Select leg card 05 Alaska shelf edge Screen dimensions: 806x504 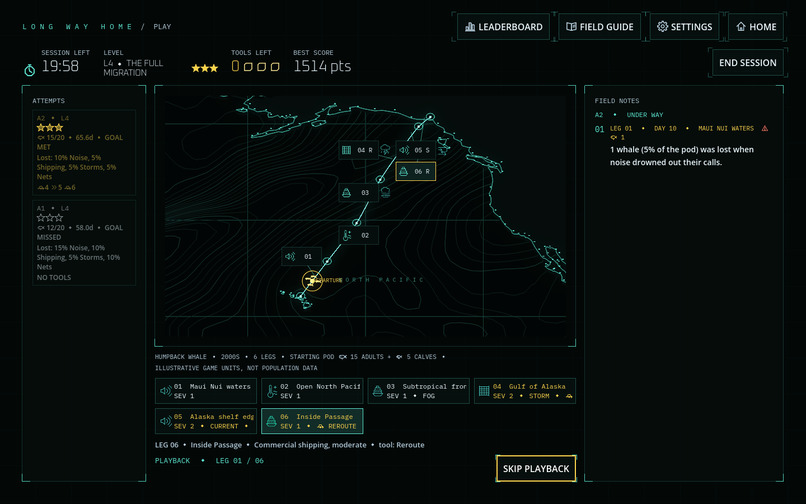(206, 421)
